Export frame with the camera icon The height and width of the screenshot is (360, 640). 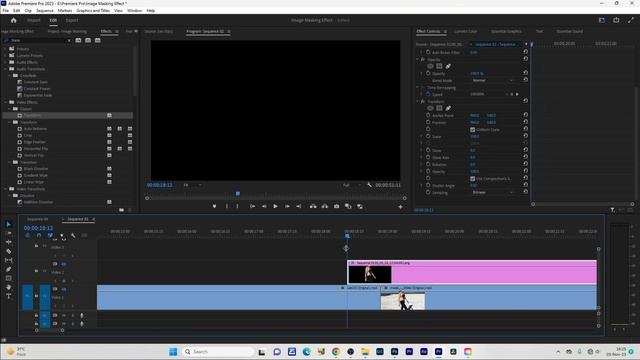336,207
